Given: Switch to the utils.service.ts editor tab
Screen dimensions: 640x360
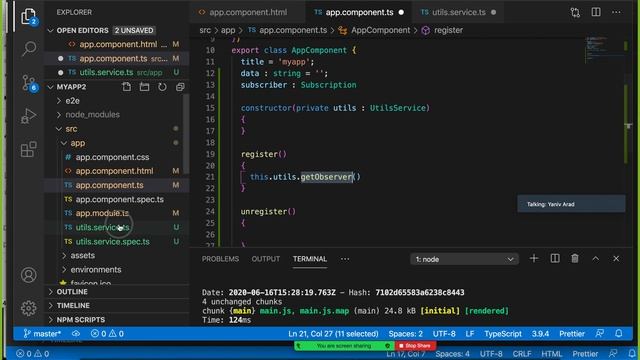Looking at the screenshot, I should coord(458,12).
